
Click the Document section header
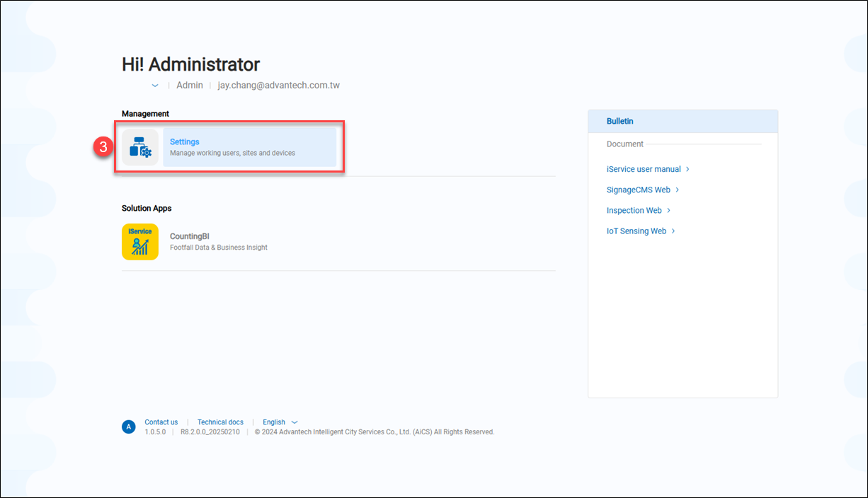click(x=624, y=144)
